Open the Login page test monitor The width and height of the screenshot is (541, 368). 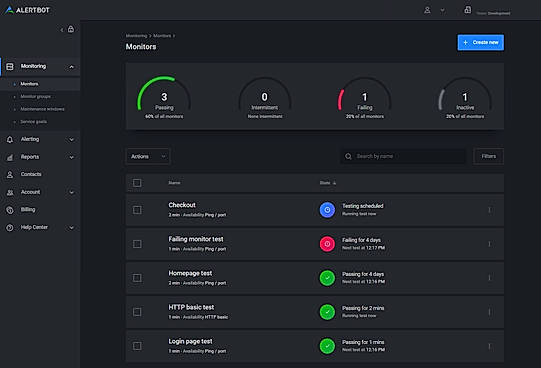point(190,341)
